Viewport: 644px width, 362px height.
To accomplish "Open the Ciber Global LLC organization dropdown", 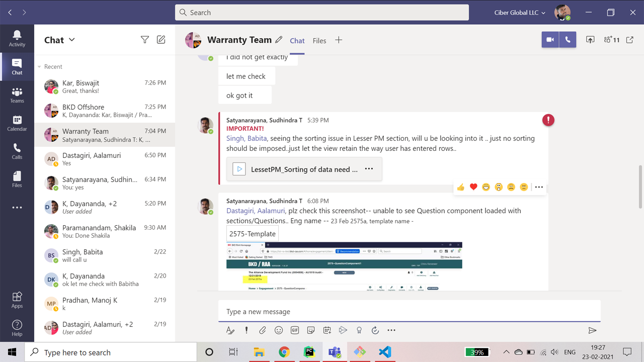I will pyautogui.click(x=520, y=13).
